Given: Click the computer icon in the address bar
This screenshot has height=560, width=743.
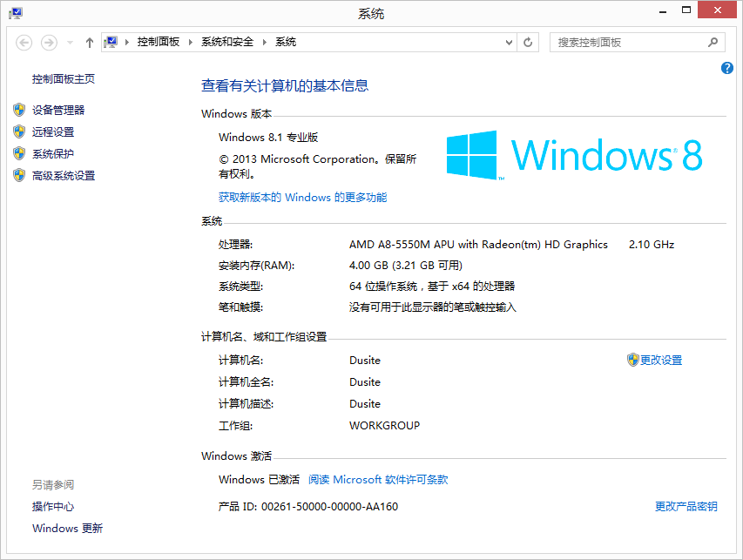Looking at the screenshot, I should pos(111,42).
